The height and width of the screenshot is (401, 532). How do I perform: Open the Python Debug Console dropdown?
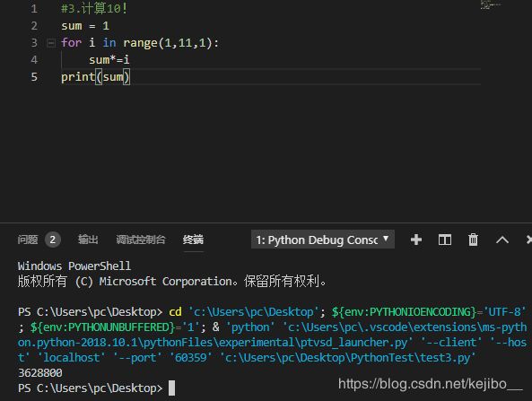coord(322,240)
